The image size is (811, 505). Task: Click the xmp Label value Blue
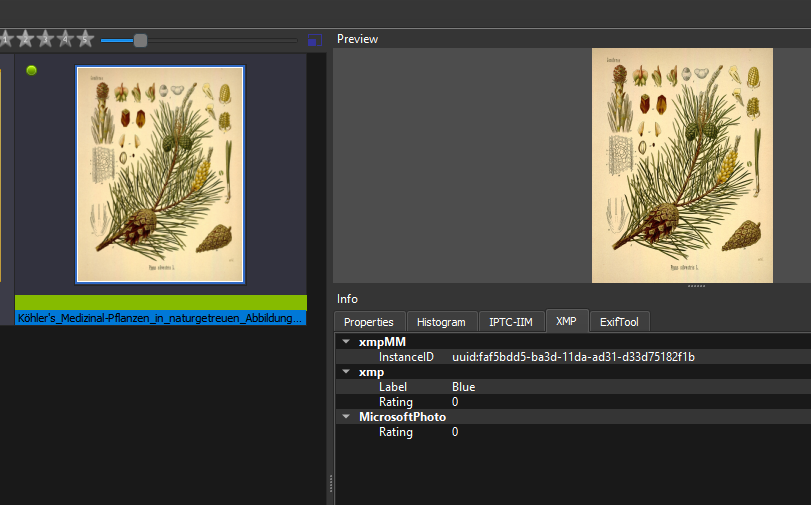(463, 387)
